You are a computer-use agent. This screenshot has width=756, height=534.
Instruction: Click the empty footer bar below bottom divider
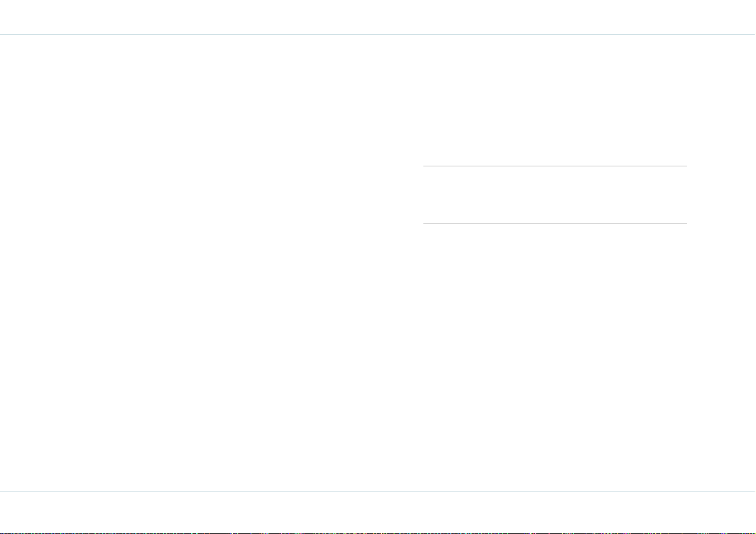[x=378, y=512]
